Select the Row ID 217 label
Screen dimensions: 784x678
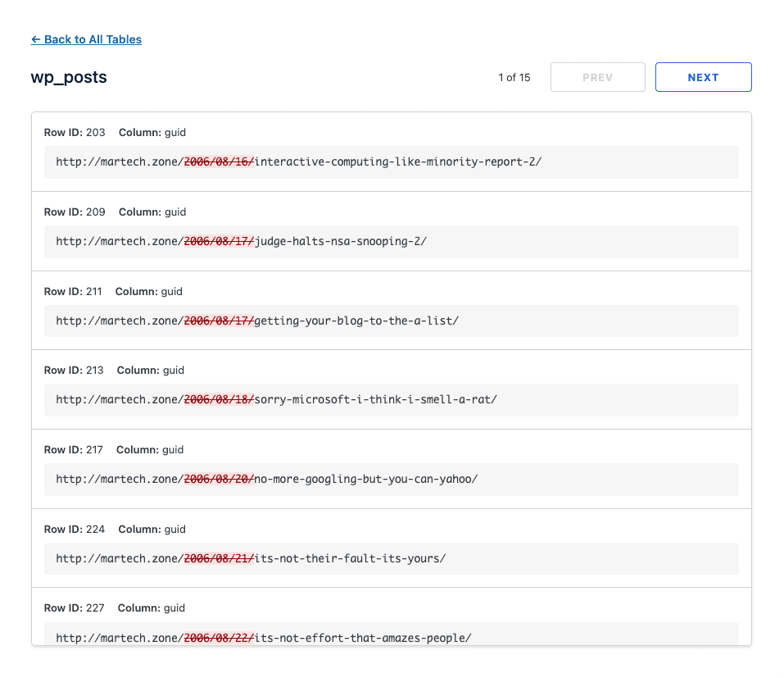(75, 450)
